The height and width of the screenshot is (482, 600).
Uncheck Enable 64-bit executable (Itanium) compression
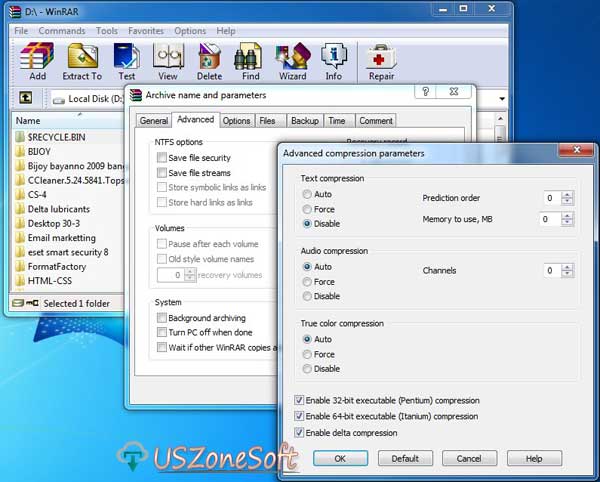299,416
